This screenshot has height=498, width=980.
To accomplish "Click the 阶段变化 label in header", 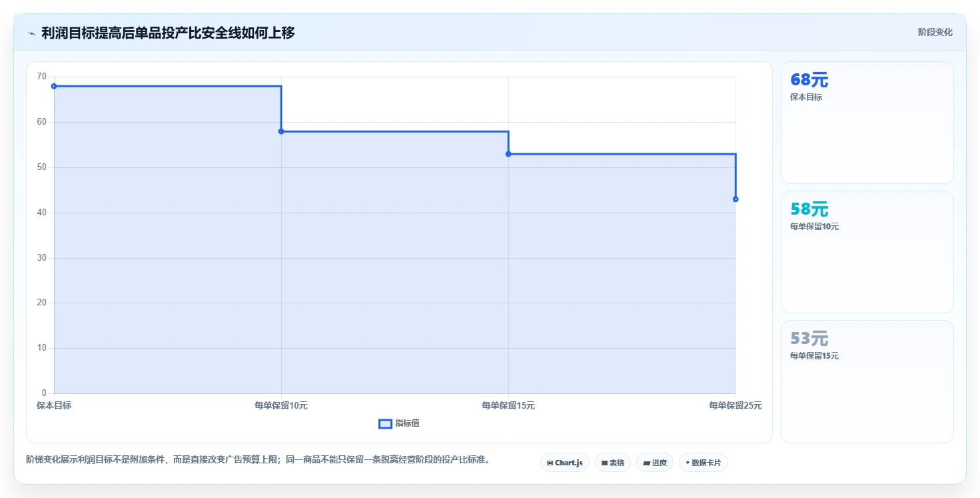I will pos(935,32).
